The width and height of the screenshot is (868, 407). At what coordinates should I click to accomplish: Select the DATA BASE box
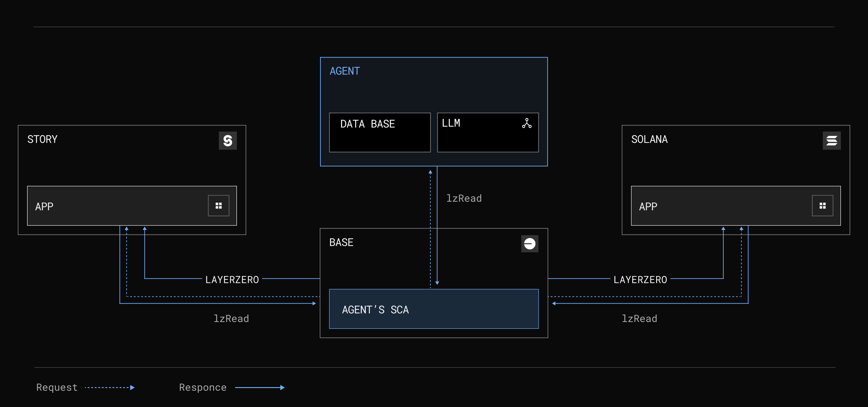click(x=380, y=133)
